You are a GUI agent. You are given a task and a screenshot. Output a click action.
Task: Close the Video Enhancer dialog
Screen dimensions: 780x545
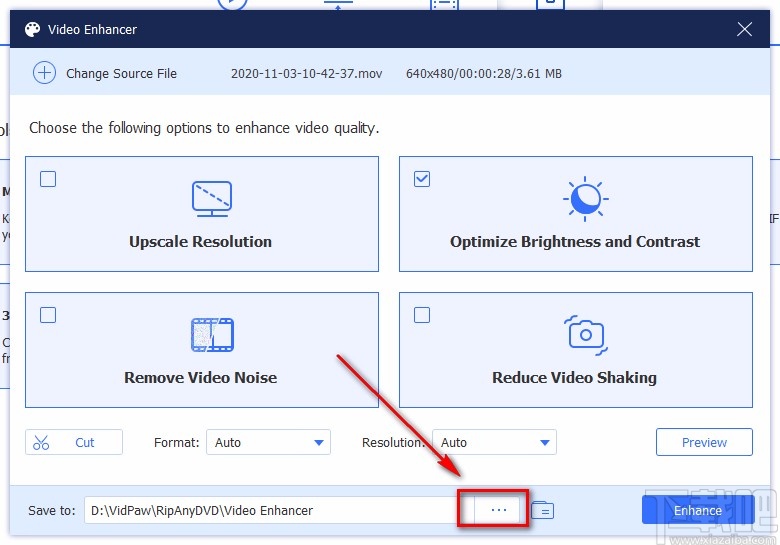[x=744, y=29]
